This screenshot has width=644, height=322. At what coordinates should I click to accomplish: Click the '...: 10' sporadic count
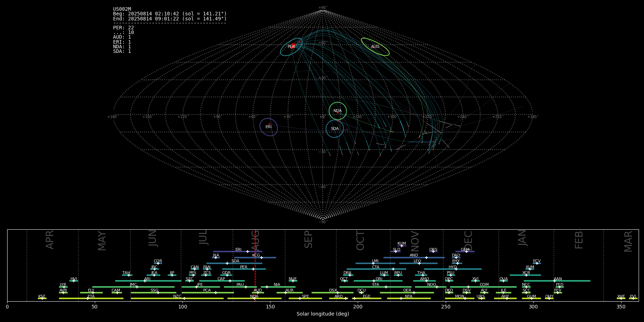(x=123, y=33)
